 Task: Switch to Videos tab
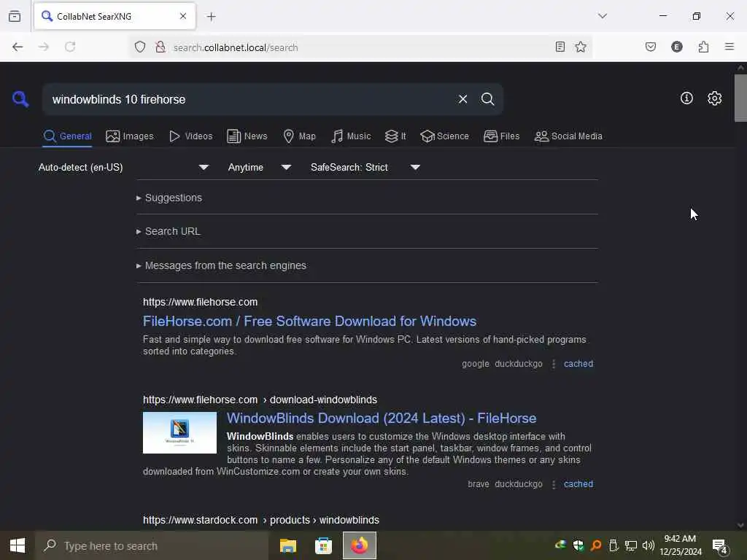click(190, 136)
